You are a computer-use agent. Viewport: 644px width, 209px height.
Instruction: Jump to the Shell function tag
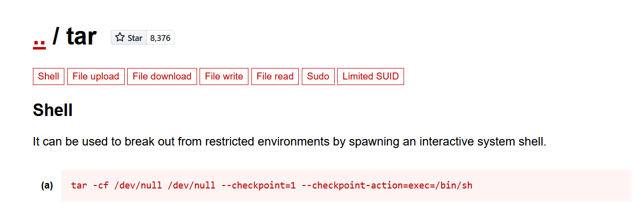tap(48, 76)
